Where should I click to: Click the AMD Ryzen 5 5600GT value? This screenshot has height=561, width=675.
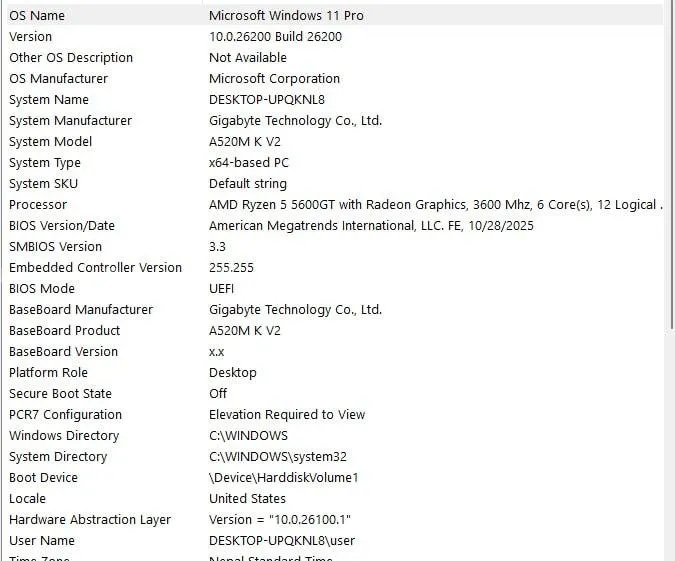[435, 205]
